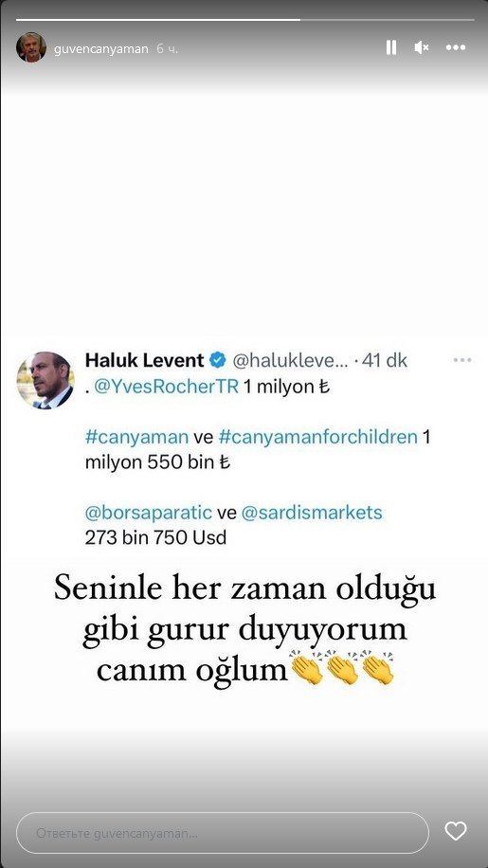Open the @YvesRocherTR mention
Screen dimensions: 488x868
[x=167, y=387]
